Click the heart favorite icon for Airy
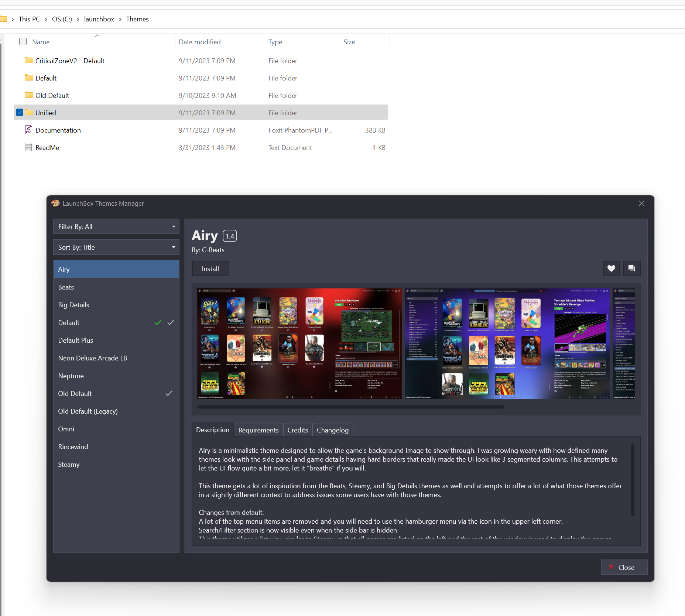This screenshot has height=616, width=685. (611, 268)
